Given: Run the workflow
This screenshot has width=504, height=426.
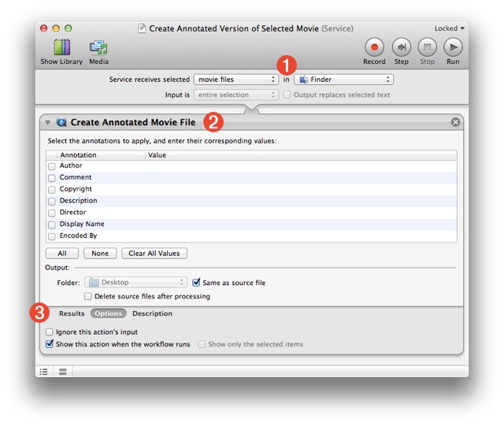Looking at the screenshot, I should point(453,47).
